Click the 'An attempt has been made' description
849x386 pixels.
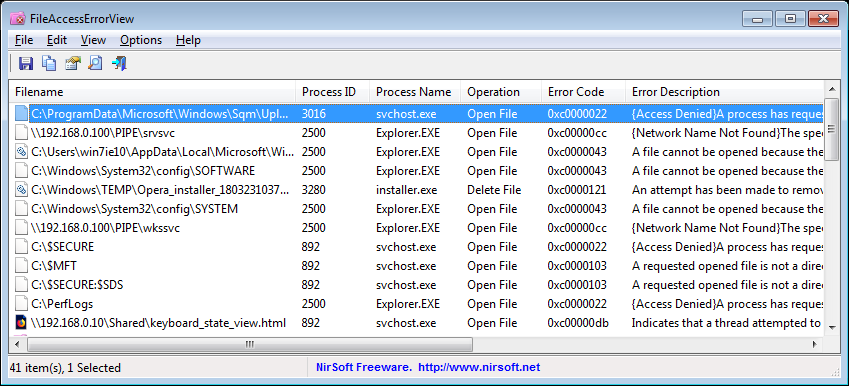click(728, 190)
